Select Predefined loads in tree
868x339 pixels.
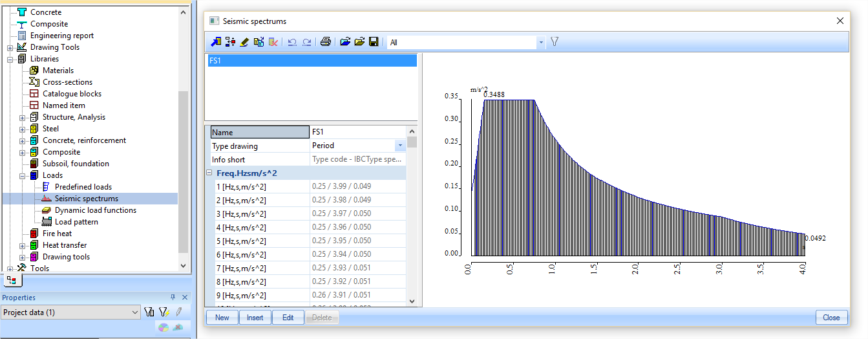coord(83,187)
